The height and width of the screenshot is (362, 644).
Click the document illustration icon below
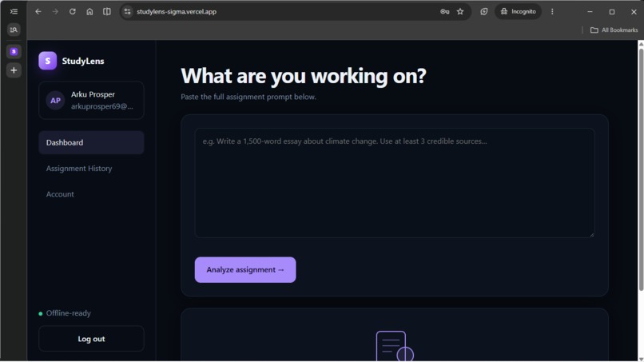(x=395, y=346)
